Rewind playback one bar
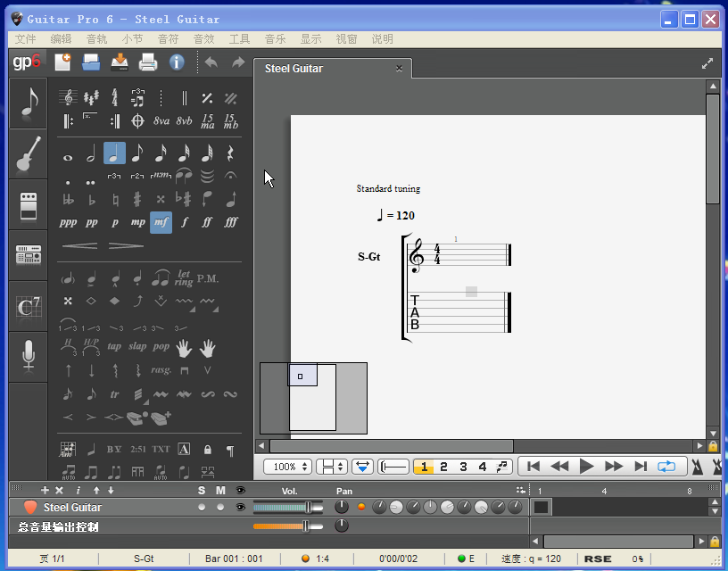Viewport: 728px width, 571px height. click(559, 466)
